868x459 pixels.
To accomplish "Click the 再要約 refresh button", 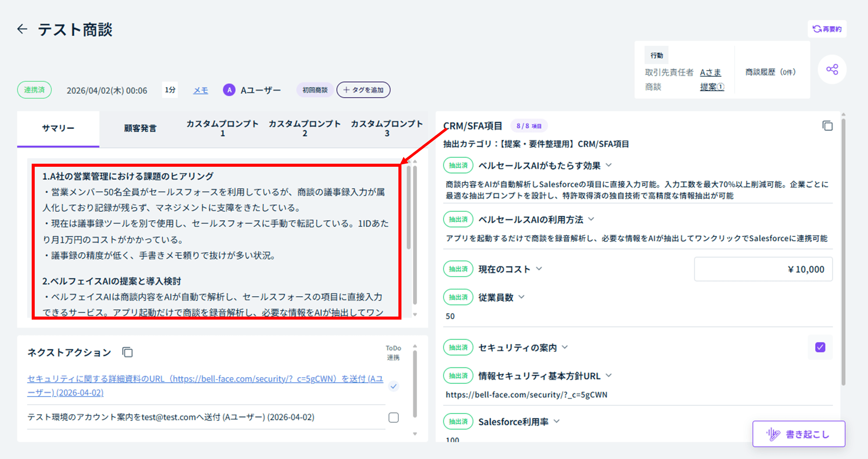I will [827, 29].
